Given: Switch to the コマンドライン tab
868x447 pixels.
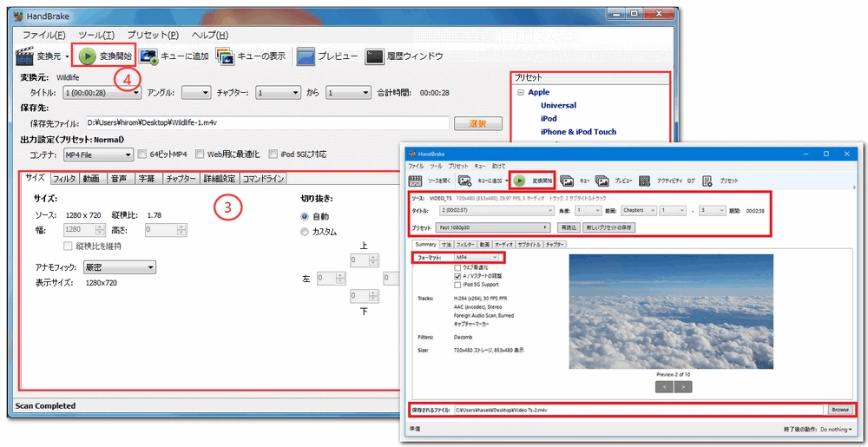Looking at the screenshot, I should click(x=264, y=179).
